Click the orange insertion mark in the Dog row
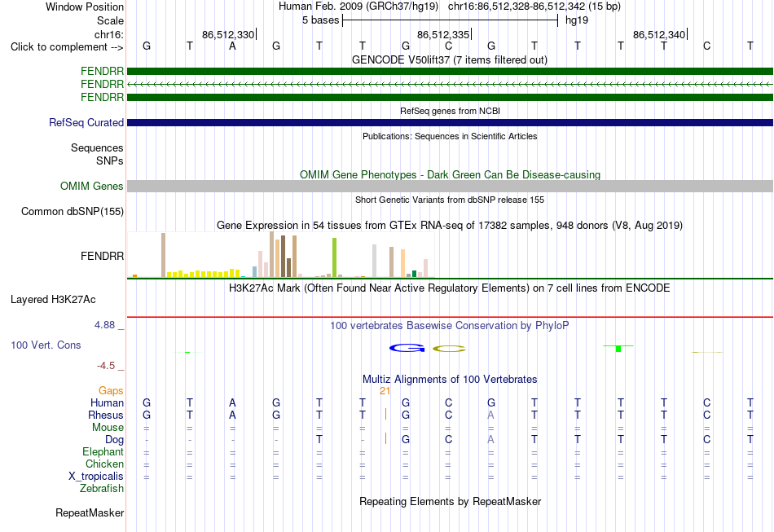 (x=385, y=438)
